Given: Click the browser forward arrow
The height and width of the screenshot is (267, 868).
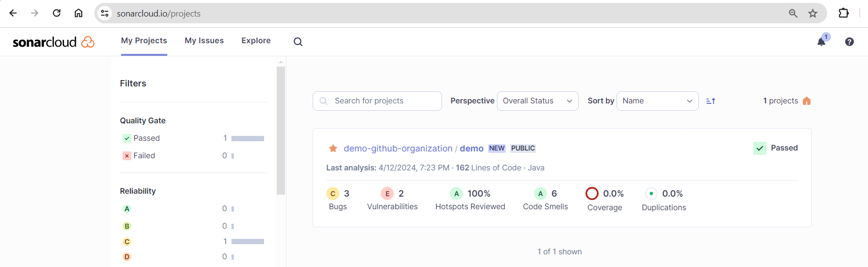Looking at the screenshot, I should [x=35, y=13].
